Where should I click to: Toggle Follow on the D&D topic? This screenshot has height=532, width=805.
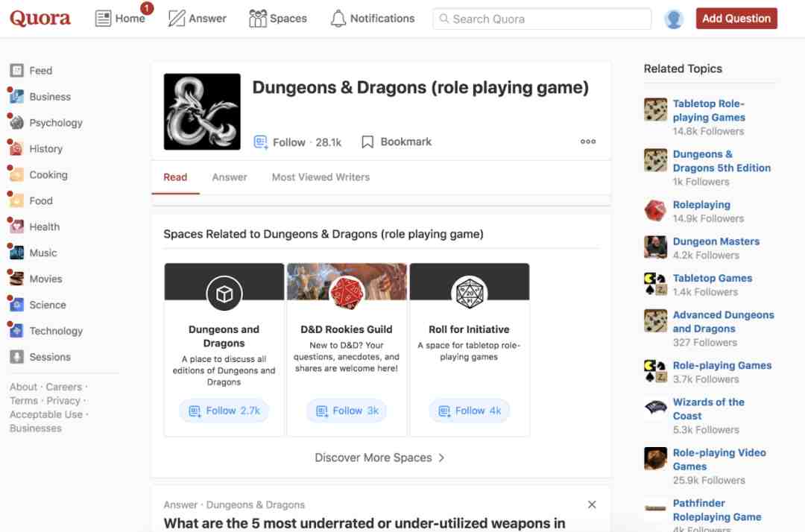coord(297,142)
